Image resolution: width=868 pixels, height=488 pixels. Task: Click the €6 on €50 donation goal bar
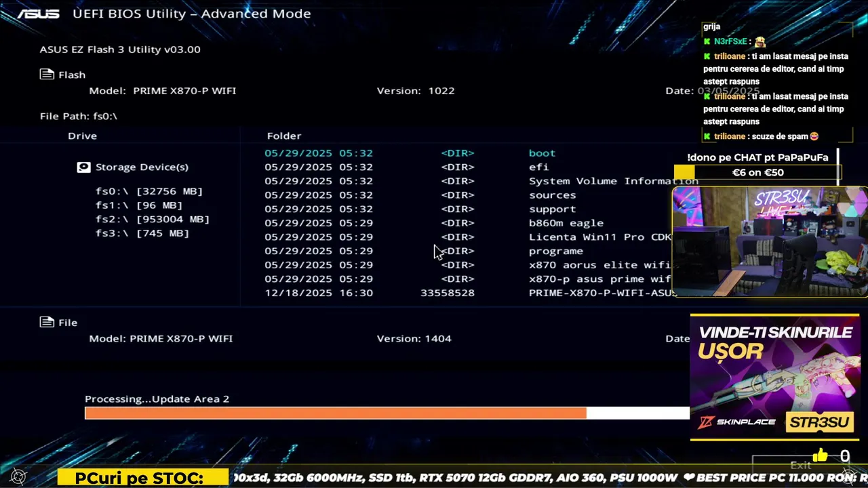coord(757,172)
